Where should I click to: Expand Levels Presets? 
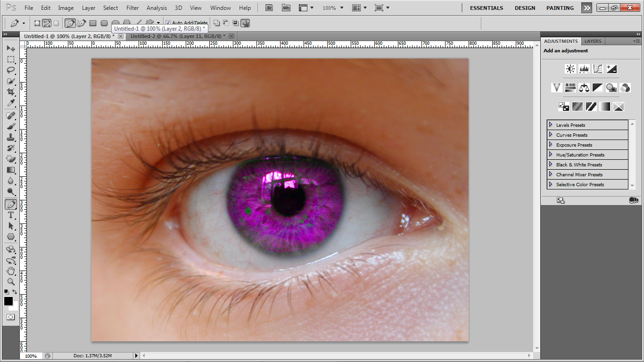click(550, 124)
